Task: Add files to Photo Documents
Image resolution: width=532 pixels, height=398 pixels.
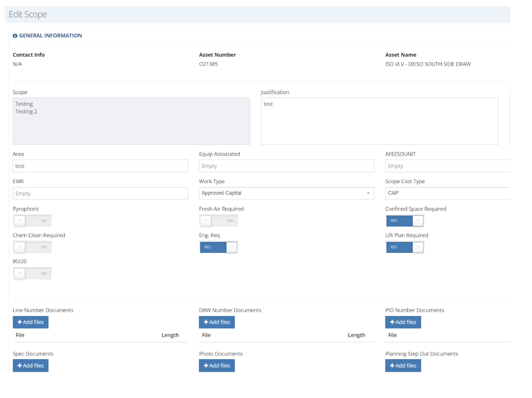Action: tap(217, 366)
